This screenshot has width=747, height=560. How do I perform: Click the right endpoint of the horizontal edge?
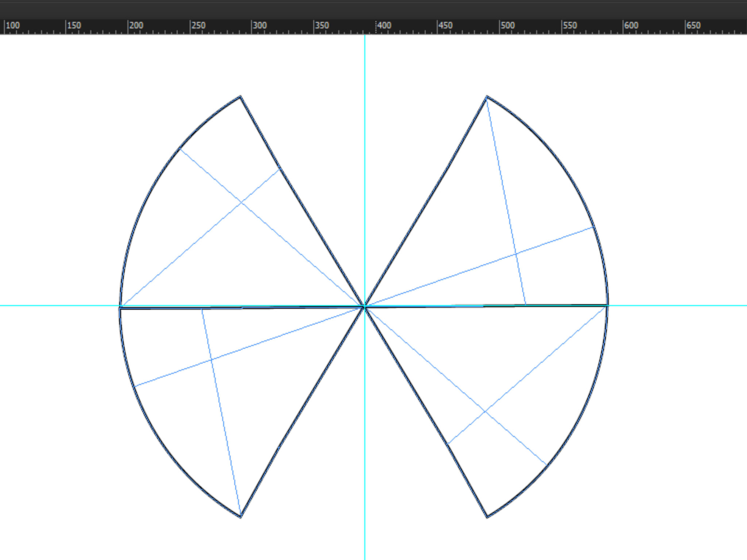pos(607,306)
